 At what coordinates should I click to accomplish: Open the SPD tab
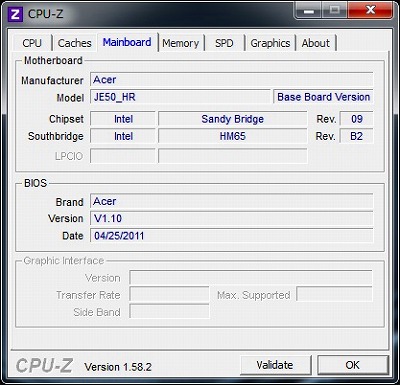pyautogui.click(x=224, y=43)
